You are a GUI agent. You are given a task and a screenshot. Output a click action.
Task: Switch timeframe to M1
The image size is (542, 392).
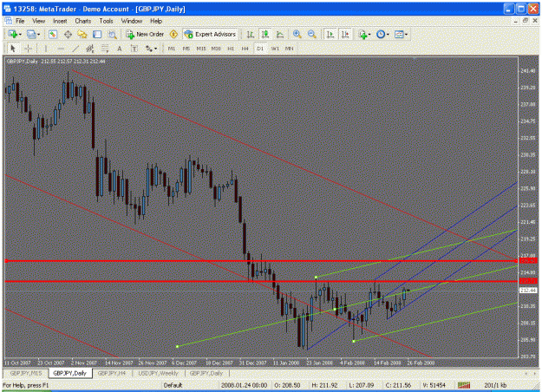pos(172,49)
